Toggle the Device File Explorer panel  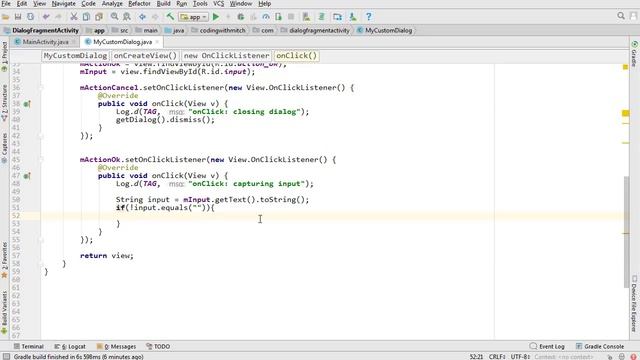(x=634, y=303)
